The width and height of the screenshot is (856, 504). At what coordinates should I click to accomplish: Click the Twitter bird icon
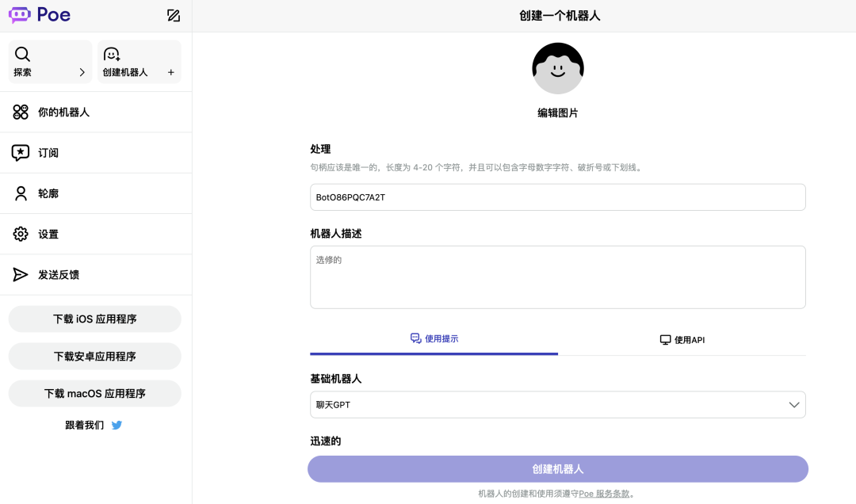tap(117, 425)
